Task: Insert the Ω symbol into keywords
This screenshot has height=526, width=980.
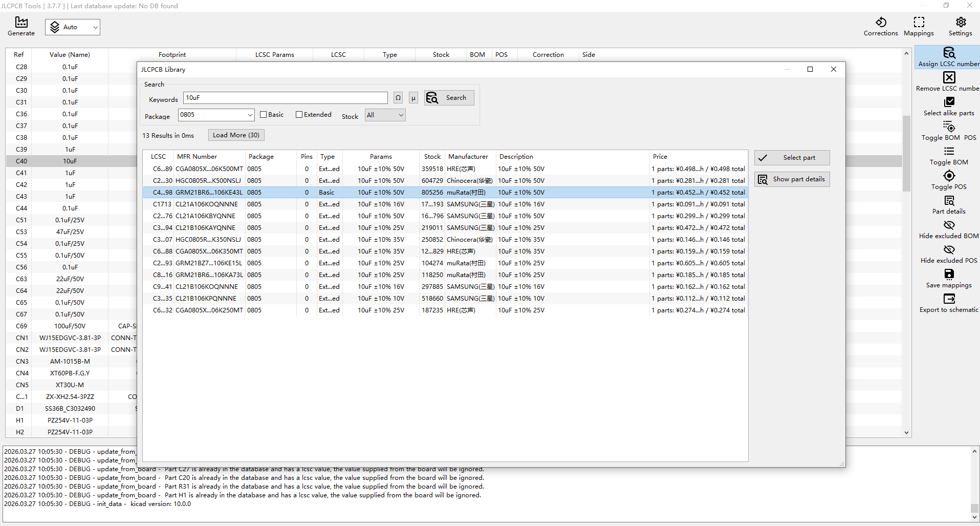Action: [398, 98]
